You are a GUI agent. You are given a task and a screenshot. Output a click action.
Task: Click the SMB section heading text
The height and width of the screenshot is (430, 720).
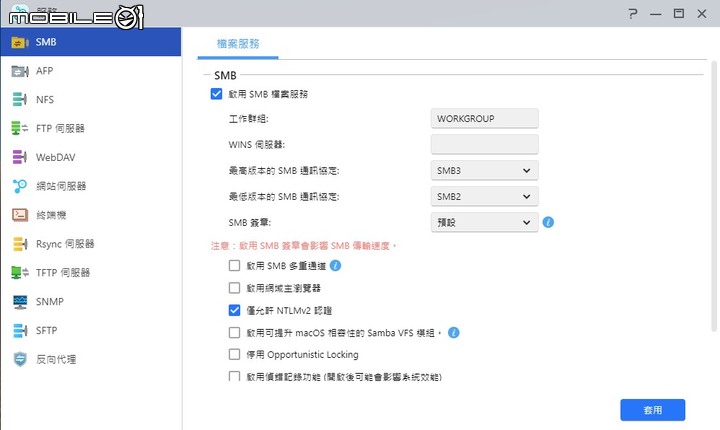pyautogui.click(x=225, y=75)
